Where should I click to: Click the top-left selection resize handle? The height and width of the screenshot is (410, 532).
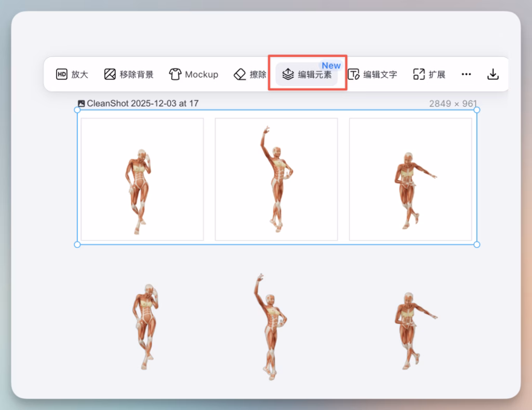point(77,110)
